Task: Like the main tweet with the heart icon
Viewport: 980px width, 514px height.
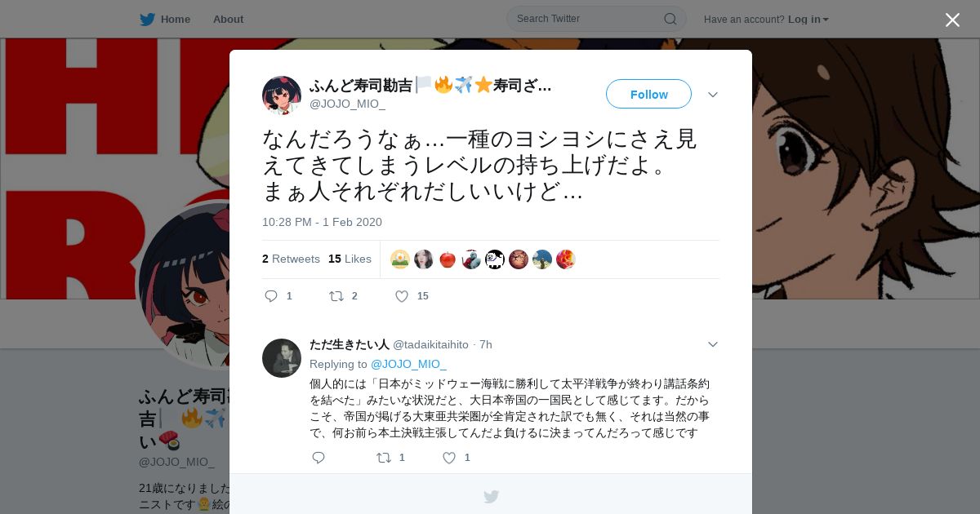Action: [x=402, y=296]
